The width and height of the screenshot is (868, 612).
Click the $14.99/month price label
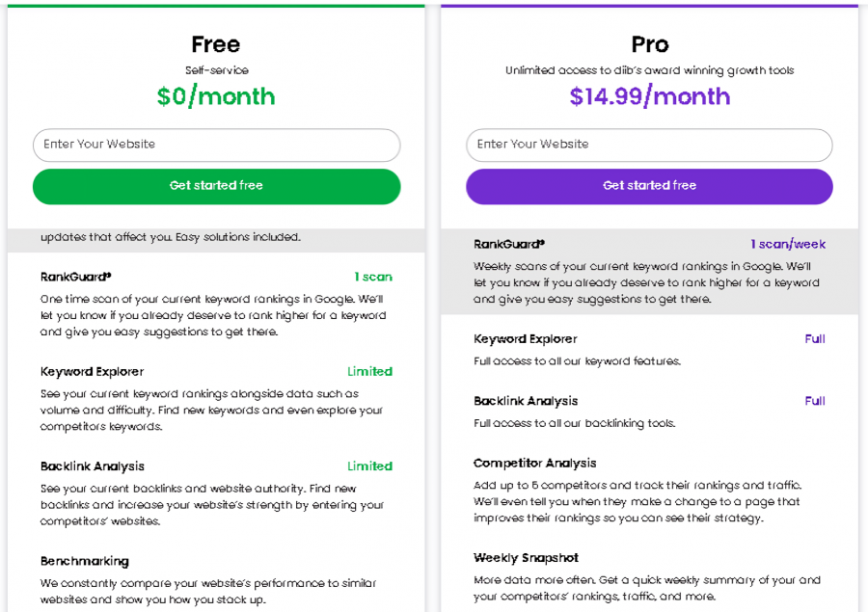coord(649,96)
